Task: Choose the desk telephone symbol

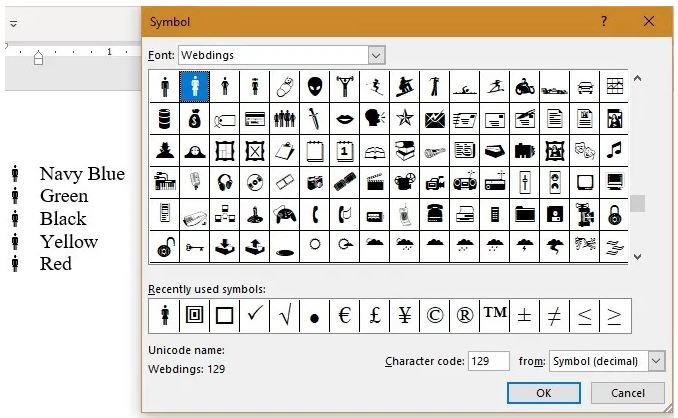Action: (435, 214)
